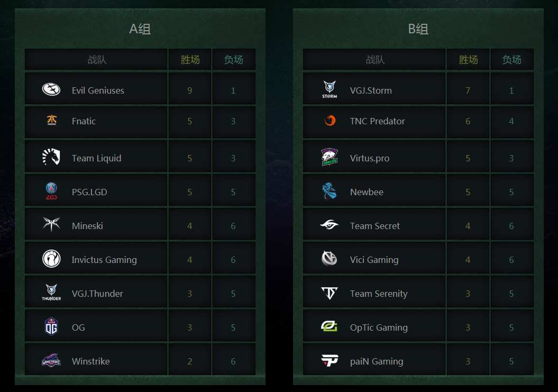Click the VGJ.Storm team name
The width and height of the screenshot is (558, 392).
tap(371, 90)
